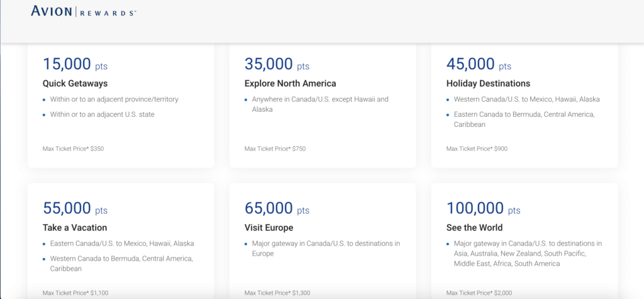The width and height of the screenshot is (644, 299).
Task: Click Max Ticket Price $1,300 text
Action: pos(277,293)
